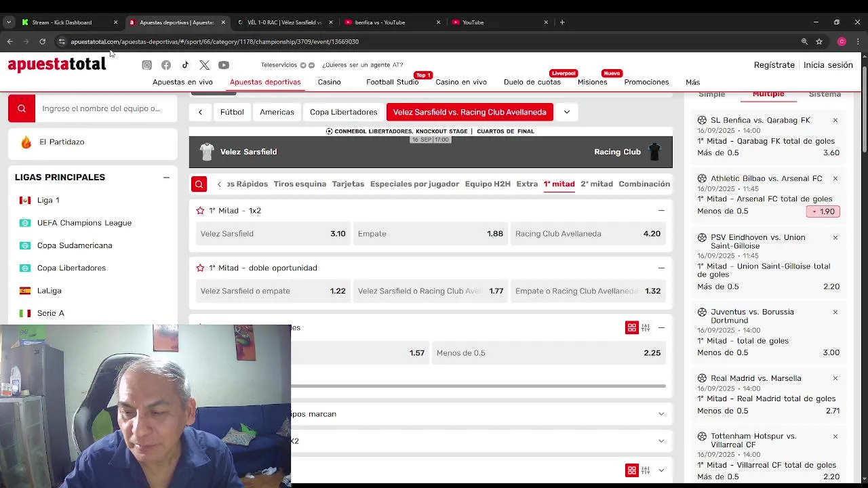Select the Múltiple bet slip tab

pos(768,94)
